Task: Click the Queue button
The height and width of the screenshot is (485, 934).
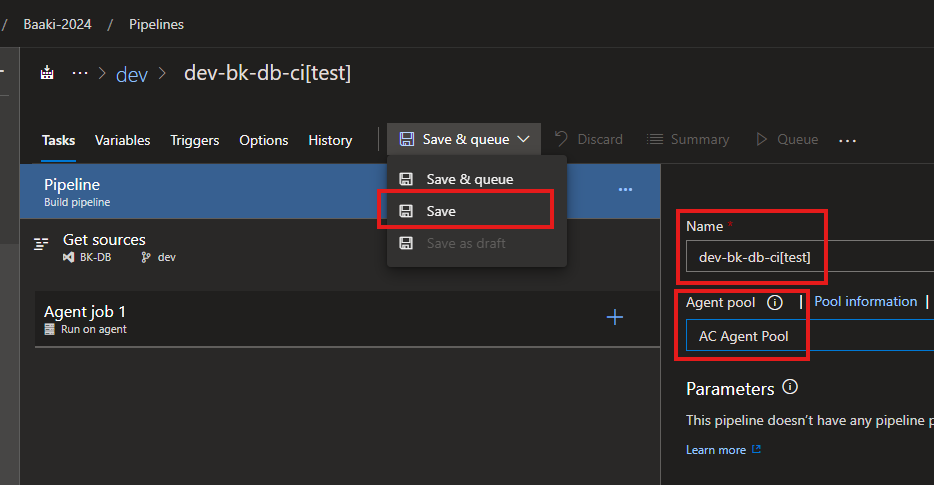Action: 787,139
